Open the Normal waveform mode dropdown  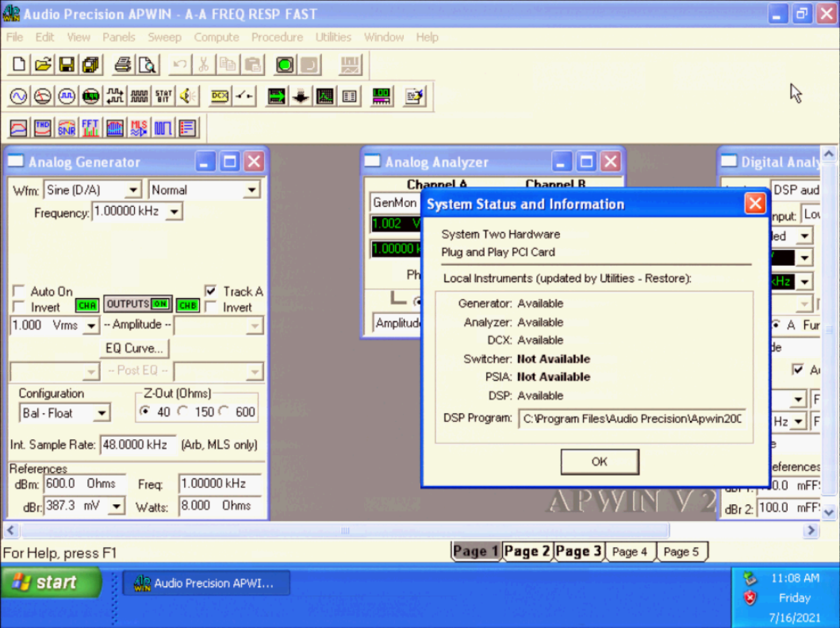(251, 190)
